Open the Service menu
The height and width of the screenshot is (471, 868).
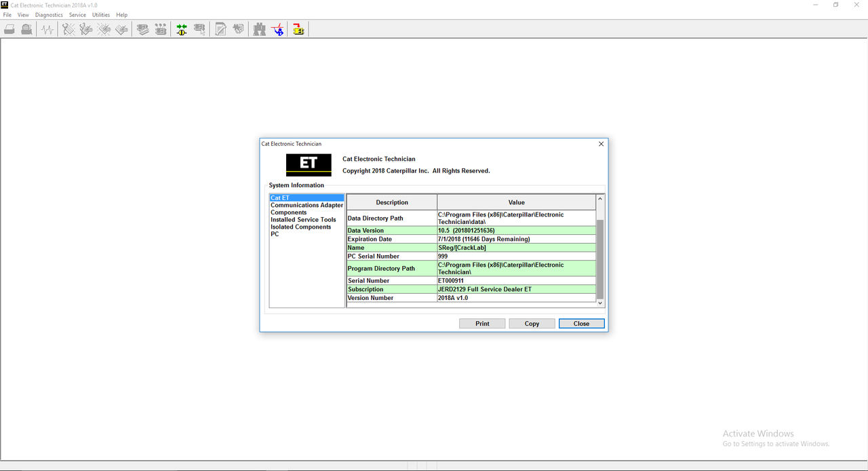pyautogui.click(x=77, y=15)
